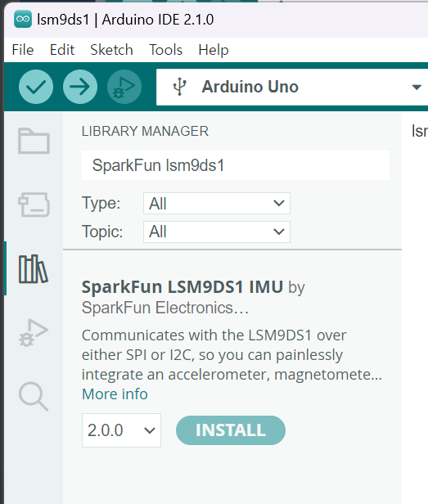
Task: Open the Tools menu
Action: [165, 50]
